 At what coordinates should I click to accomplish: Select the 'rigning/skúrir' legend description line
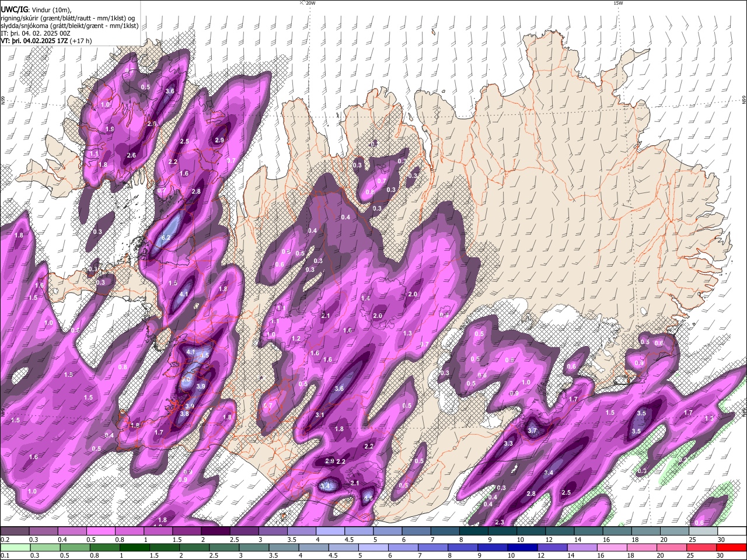tap(68, 18)
